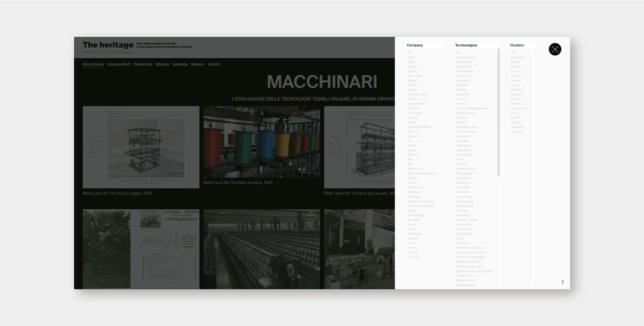Image resolution: width=644 pixels, height=326 pixels.
Task: Select Essicatoio technology filter
Action: [463, 151]
